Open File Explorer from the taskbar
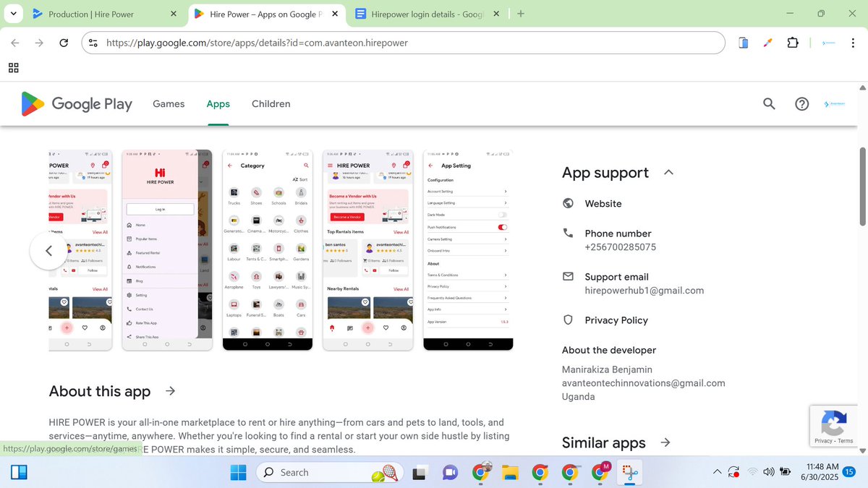868x488 pixels. pyautogui.click(x=510, y=473)
